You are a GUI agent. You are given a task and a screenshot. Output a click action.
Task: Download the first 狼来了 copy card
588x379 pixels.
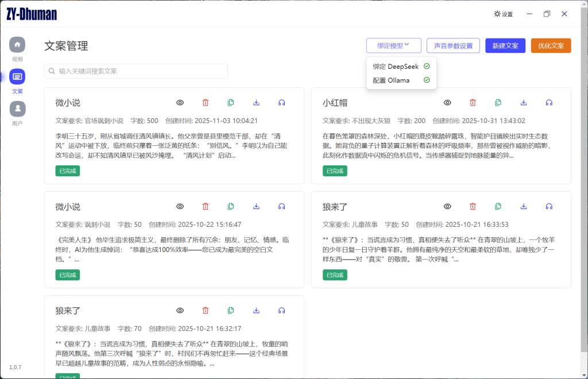[524, 207]
